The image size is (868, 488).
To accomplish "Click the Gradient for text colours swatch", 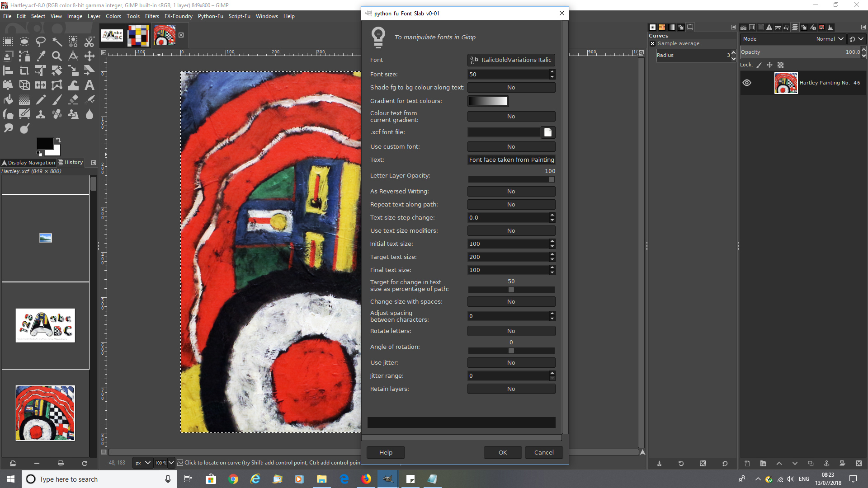I will (x=488, y=101).
